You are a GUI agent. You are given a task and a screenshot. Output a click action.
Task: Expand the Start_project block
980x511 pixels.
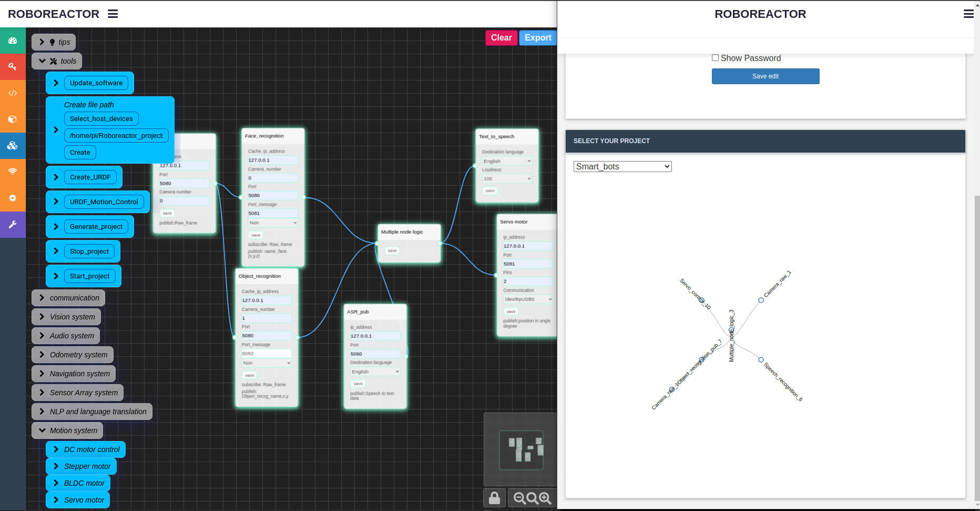pyautogui.click(x=56, y=276)
